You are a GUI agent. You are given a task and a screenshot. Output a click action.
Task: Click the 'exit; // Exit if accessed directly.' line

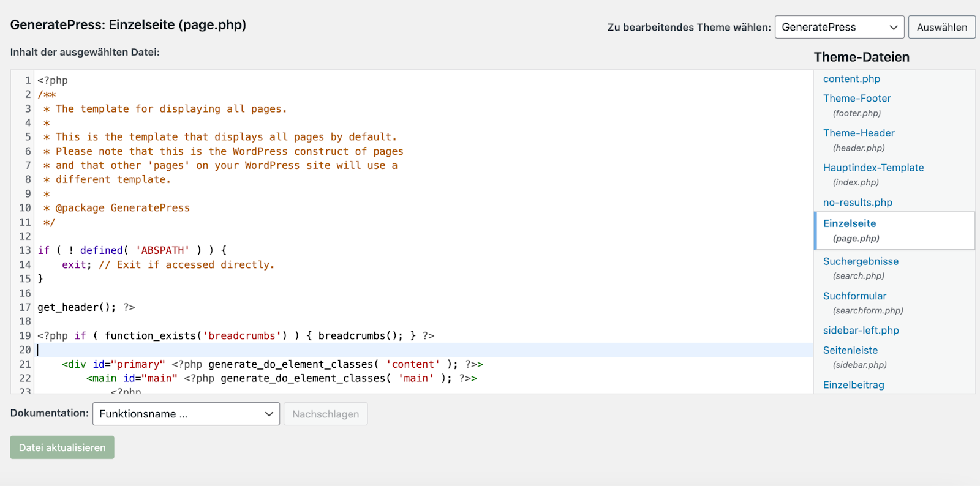tap(168, 265)
